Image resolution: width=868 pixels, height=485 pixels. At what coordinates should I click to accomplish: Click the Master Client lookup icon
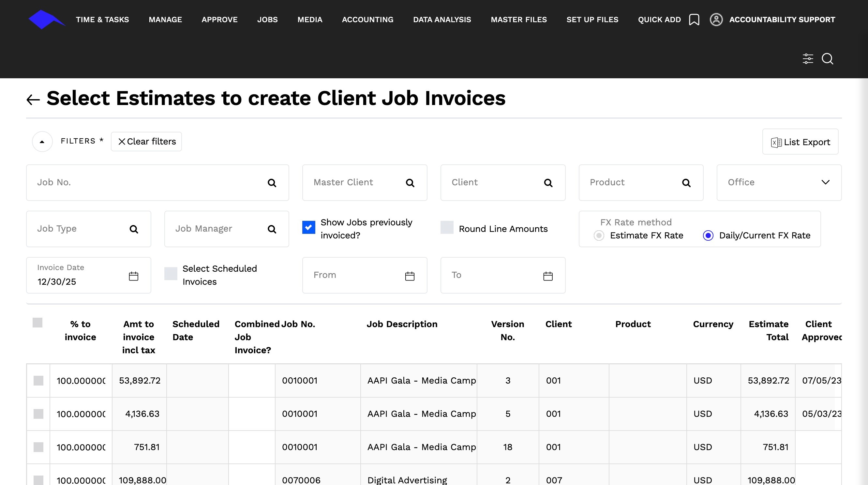(410, 183)
